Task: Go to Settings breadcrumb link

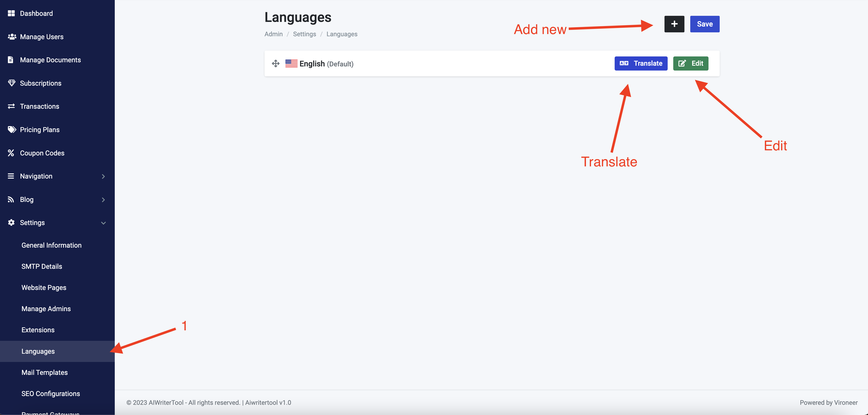Action: click(x=304, y=34)
